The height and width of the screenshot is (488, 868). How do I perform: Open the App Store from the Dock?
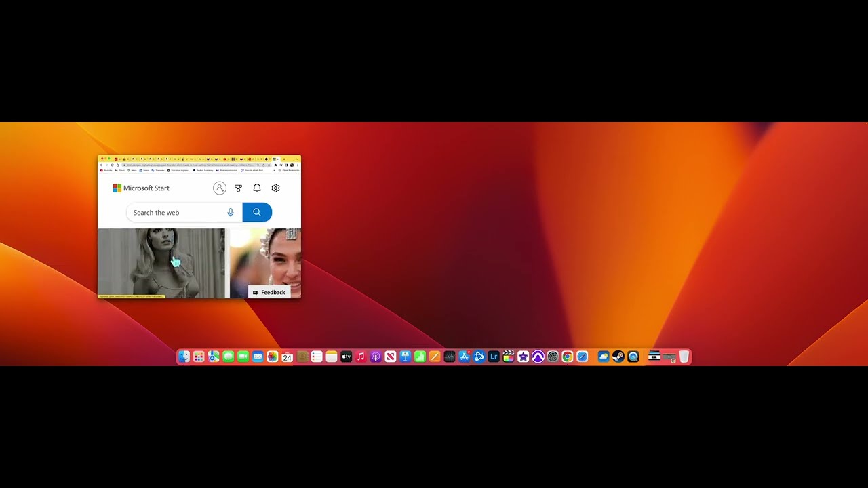click(465, 357)
